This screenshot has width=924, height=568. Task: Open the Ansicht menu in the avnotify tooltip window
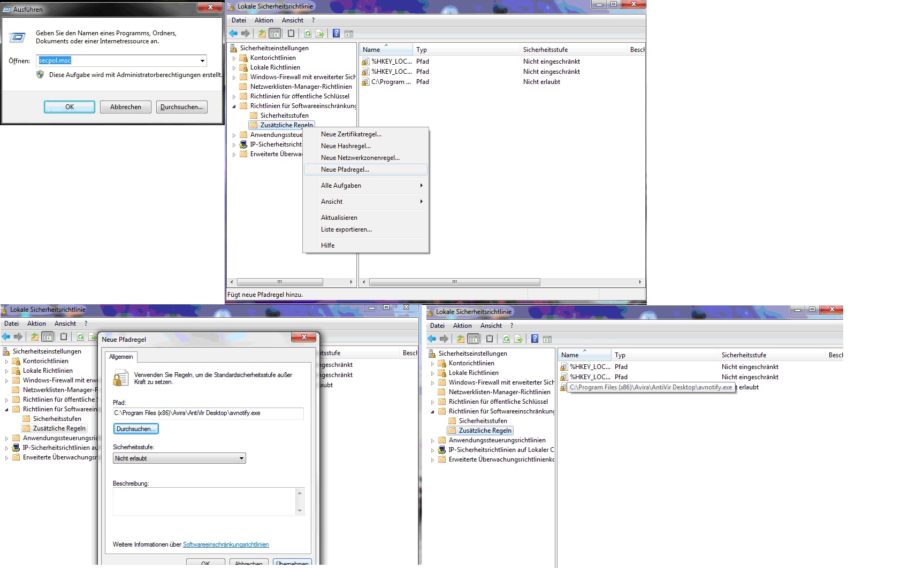click(491, 326)
